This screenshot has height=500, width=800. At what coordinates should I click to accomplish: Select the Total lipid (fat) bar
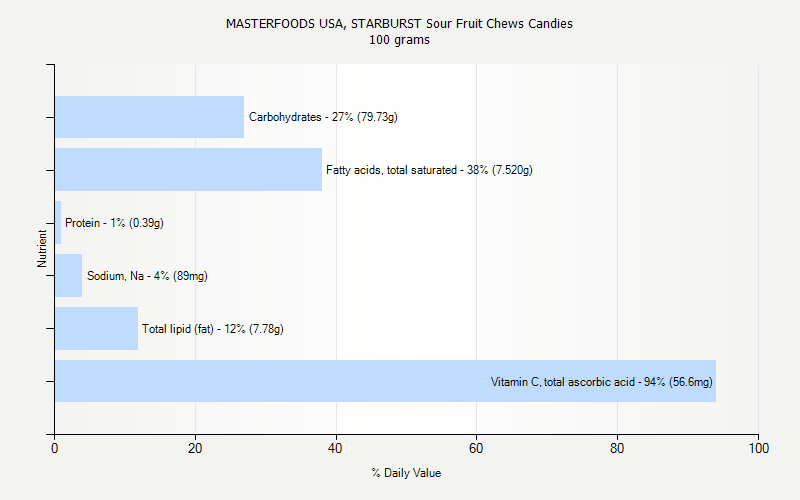pyautogui.click(x=96, y=329)
